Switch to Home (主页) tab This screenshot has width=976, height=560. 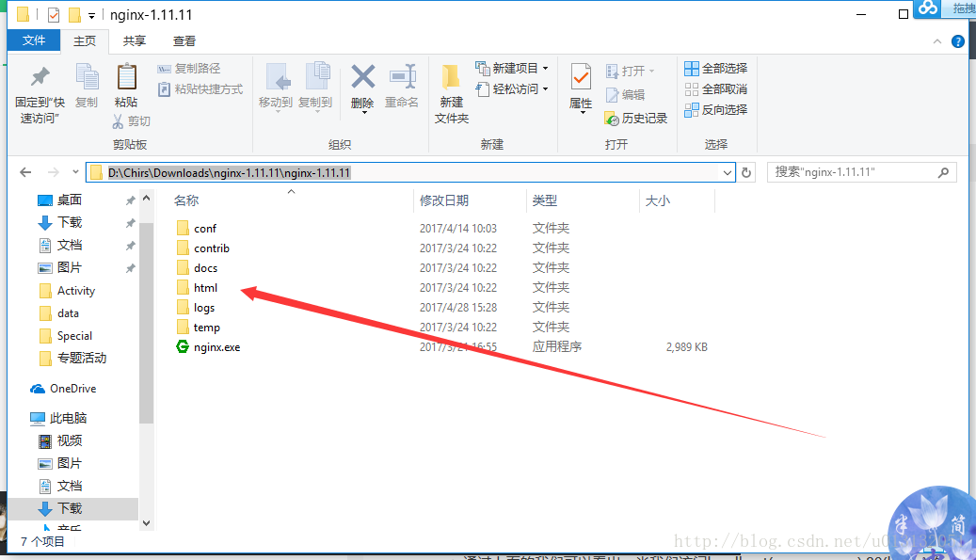pyautogui.click(x=85, y=41)
